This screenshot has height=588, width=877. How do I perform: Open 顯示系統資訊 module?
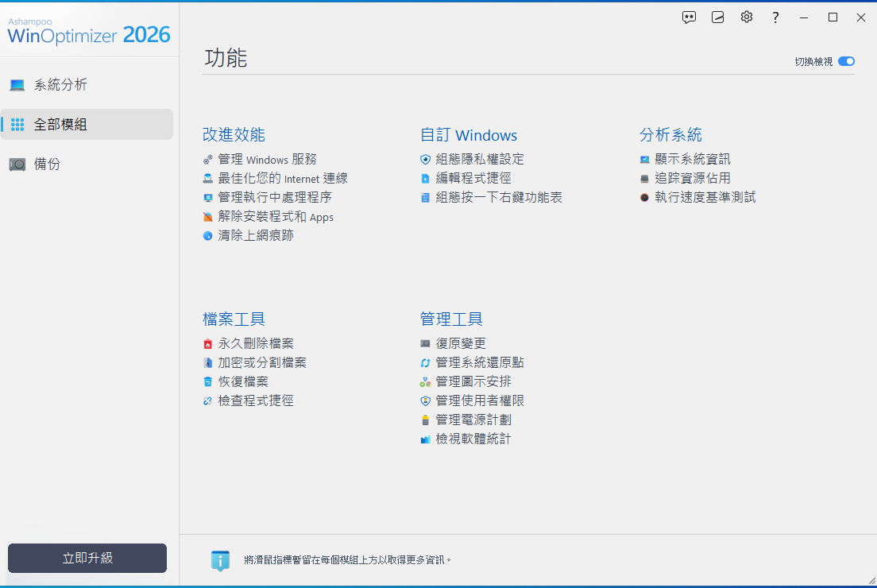[x=693, y=160]
